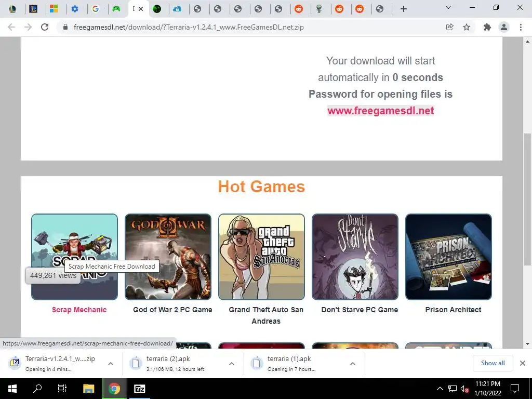
Task: Show all downloads
Action: tap(493, 363)
